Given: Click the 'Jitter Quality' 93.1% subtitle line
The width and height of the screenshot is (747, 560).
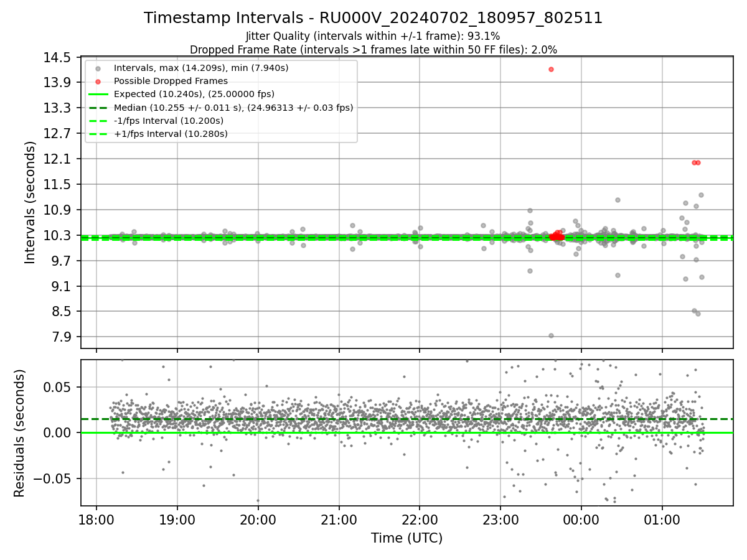Looking at the screenshot, I should click(x=373, y=36).
